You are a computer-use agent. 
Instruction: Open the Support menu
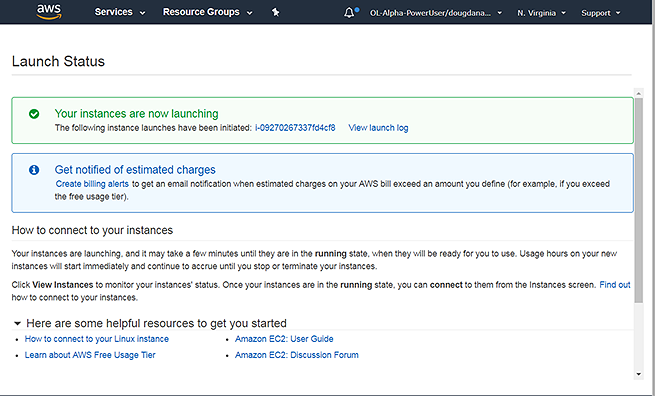tap(601, 13)
